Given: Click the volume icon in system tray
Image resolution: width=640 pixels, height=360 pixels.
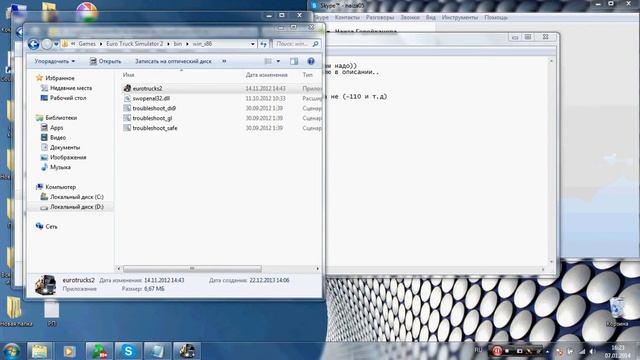Looking at the screenshot, I should pos(592,351).
